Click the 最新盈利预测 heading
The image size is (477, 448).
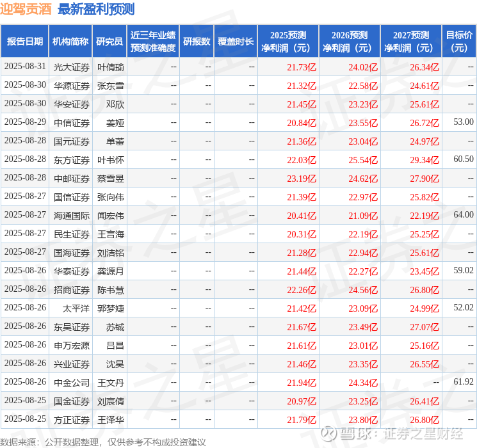coord(96,9)
